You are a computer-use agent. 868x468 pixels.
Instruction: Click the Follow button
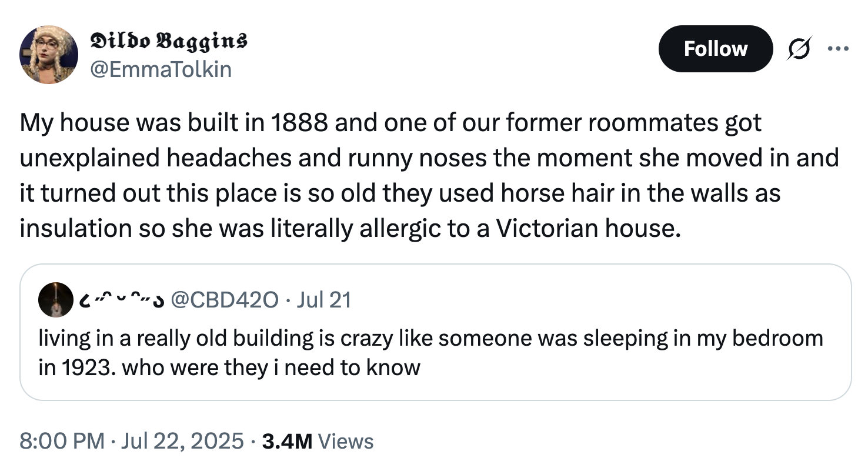click(716, 49)
